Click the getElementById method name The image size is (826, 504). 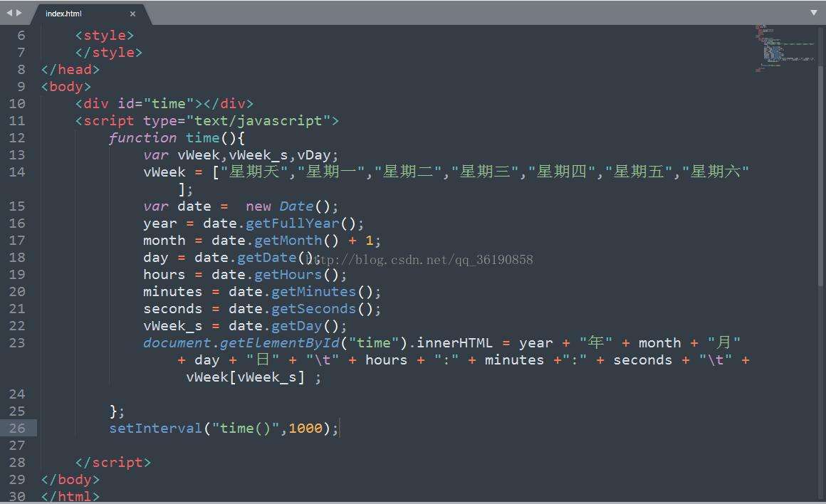(280, 343)
